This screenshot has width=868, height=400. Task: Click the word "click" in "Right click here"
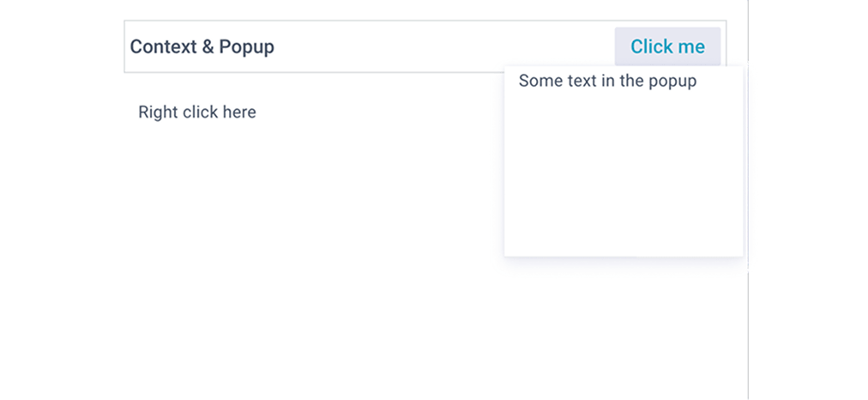[200, 112]
